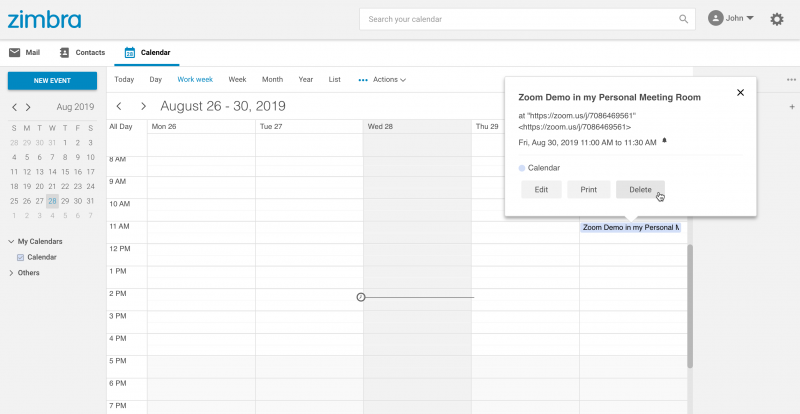Go to previous month in mini calendar
The width and height of the screenshot is (800, 414).
[x=15, y=107]
